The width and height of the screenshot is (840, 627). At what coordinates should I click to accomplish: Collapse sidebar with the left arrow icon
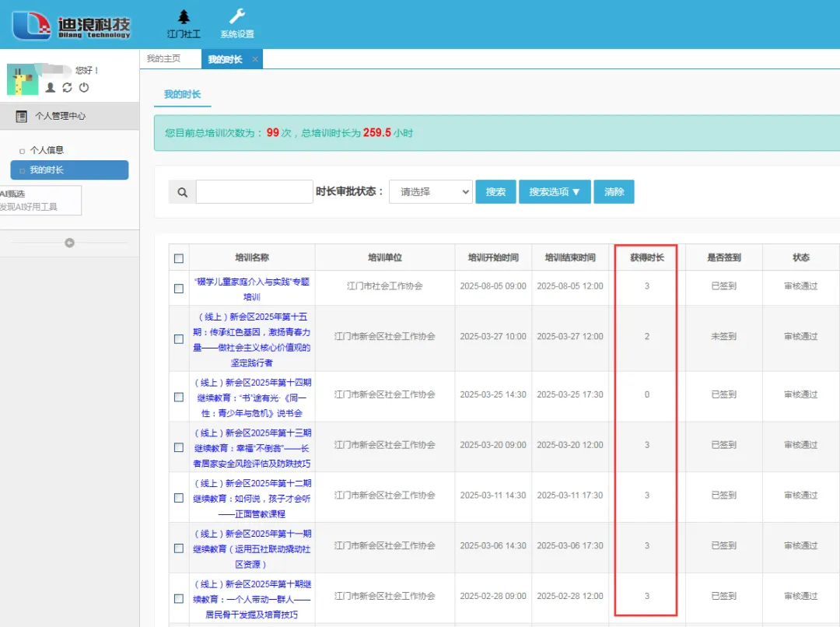tap(69, 243)
